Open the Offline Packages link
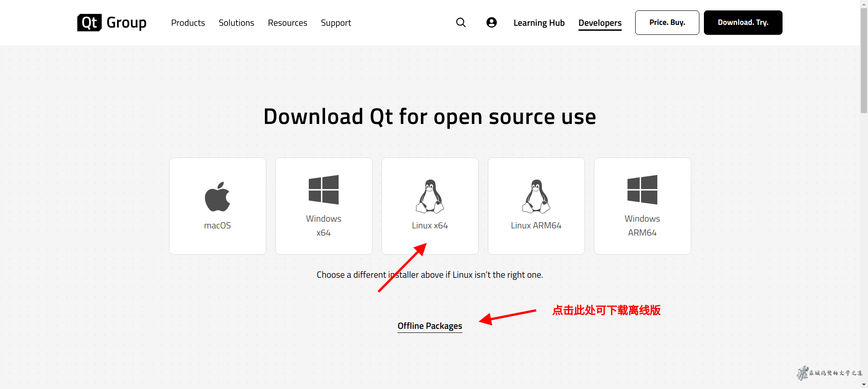The height and width of the screenshot is (389, 868). [x=430, y=326]
